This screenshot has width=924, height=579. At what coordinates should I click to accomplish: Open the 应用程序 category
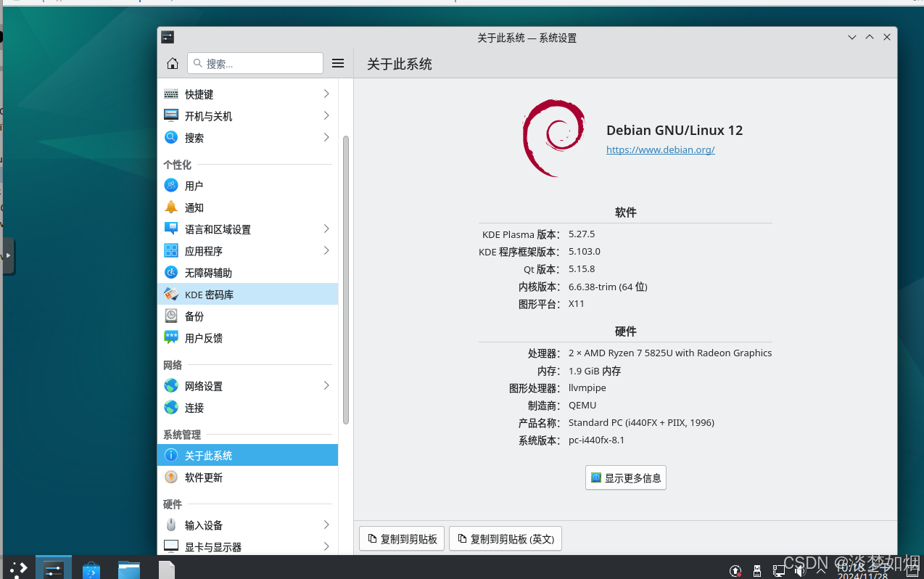[x=247, y=251]
